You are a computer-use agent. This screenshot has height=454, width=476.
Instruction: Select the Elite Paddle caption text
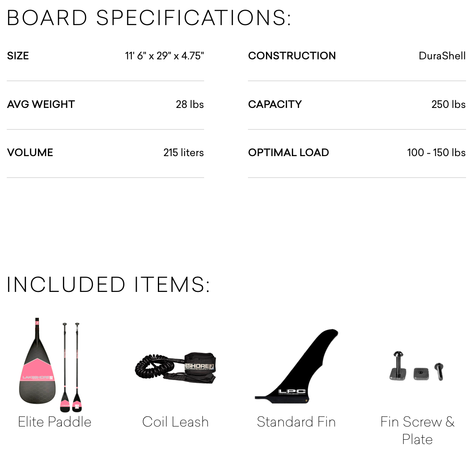tap(55, 422)
